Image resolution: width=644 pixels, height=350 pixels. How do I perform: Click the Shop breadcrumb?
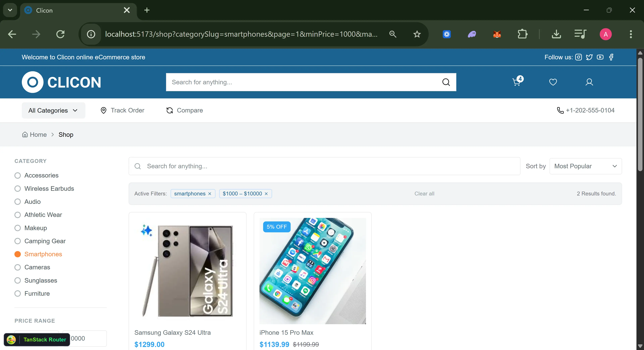[x=66, y=135]
